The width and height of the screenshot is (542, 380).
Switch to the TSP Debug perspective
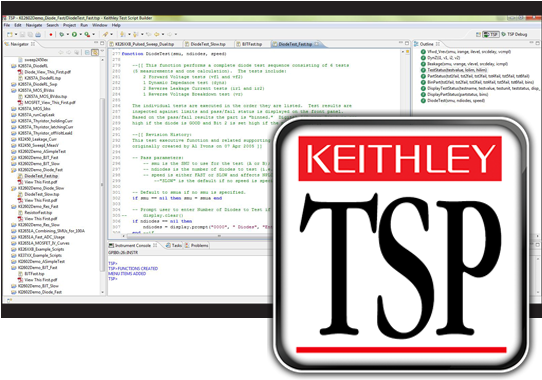point(514,34)
